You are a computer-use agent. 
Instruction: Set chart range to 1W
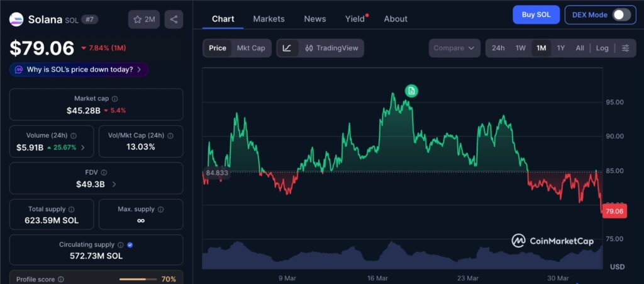(520, 48)
